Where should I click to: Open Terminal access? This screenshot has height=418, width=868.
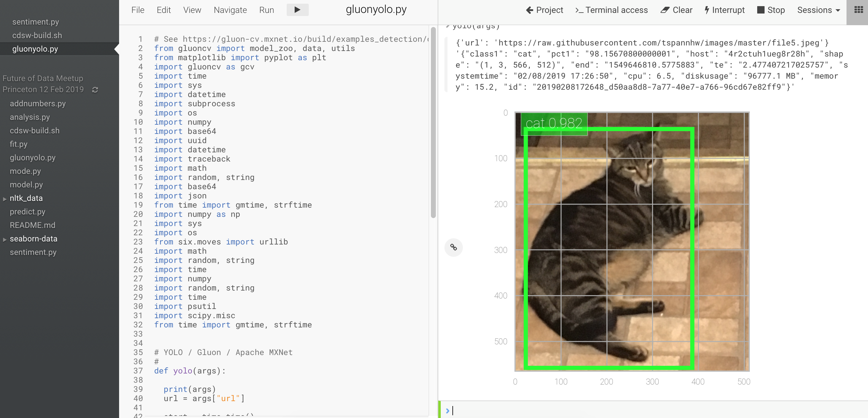[612, 10]
